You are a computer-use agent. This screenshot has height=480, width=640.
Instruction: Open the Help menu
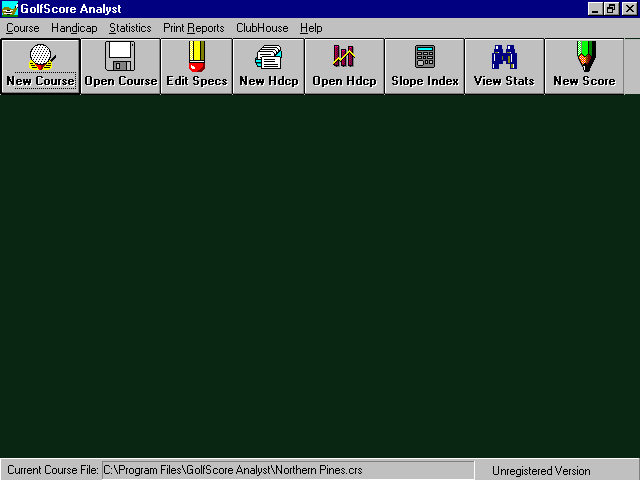click(x=311, y=28)
